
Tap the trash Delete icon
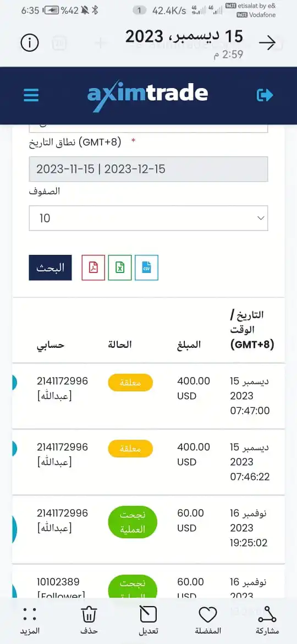(89, 620)
